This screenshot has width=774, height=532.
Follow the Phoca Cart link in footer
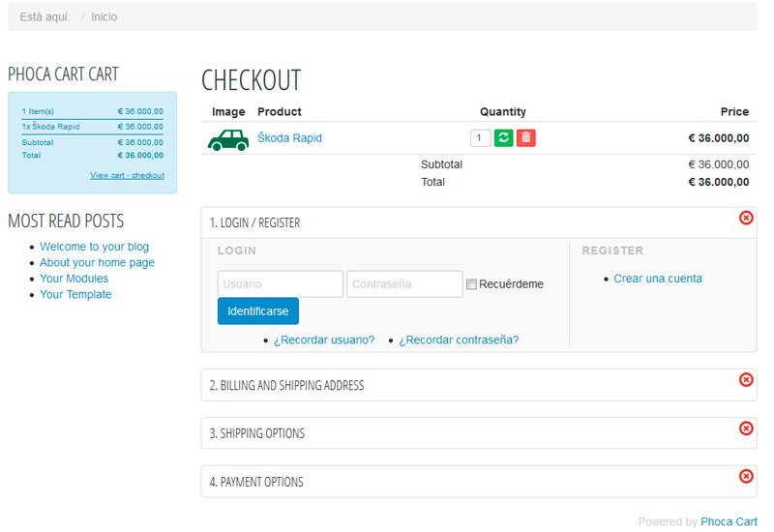point(729,521)
